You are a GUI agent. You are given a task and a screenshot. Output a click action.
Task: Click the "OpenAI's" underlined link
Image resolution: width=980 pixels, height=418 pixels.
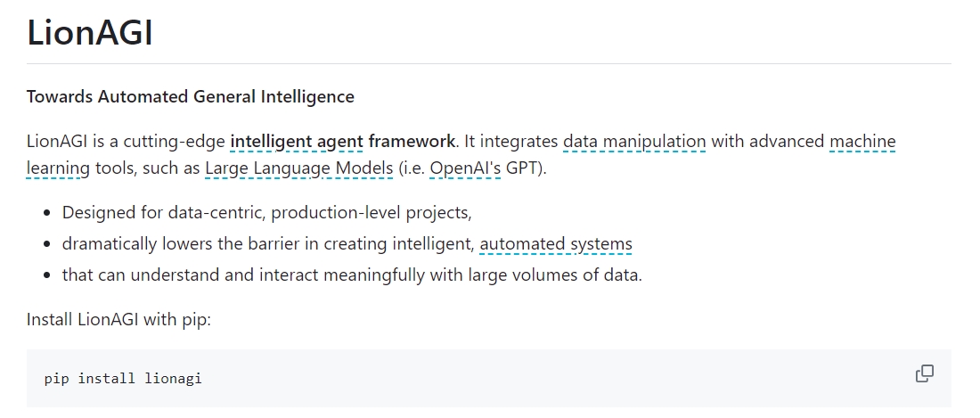point(465,168)
